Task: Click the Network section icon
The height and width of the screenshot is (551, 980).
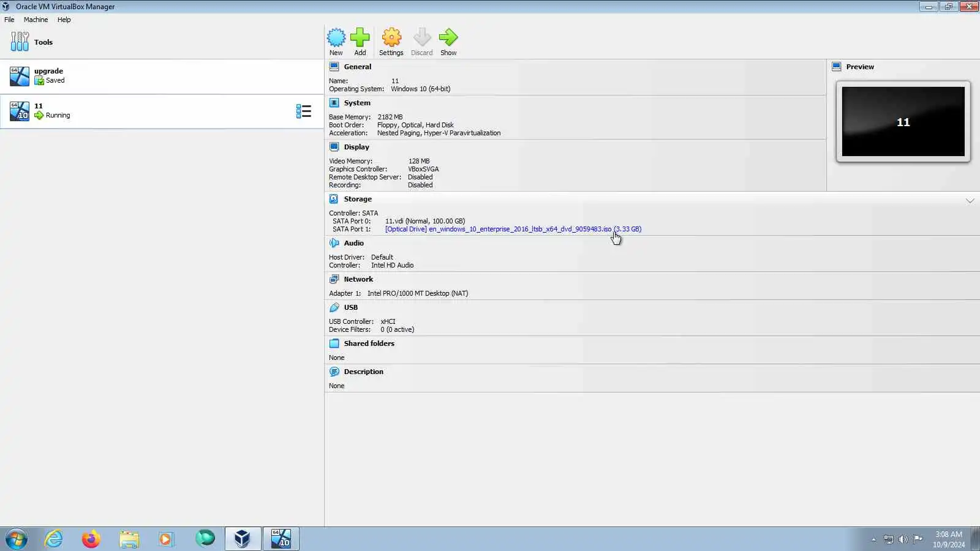Action: point(334,279)
